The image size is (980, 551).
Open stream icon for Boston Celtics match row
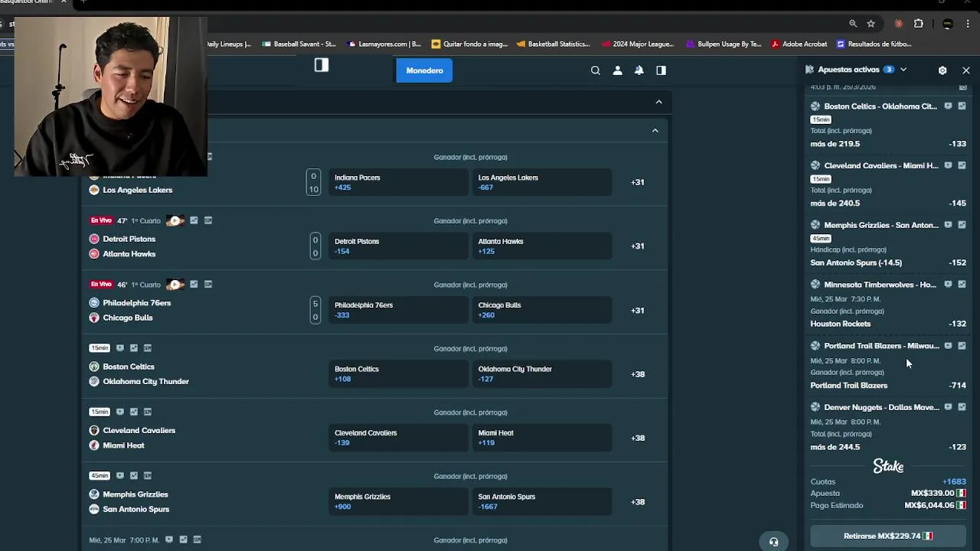[119, 348]
